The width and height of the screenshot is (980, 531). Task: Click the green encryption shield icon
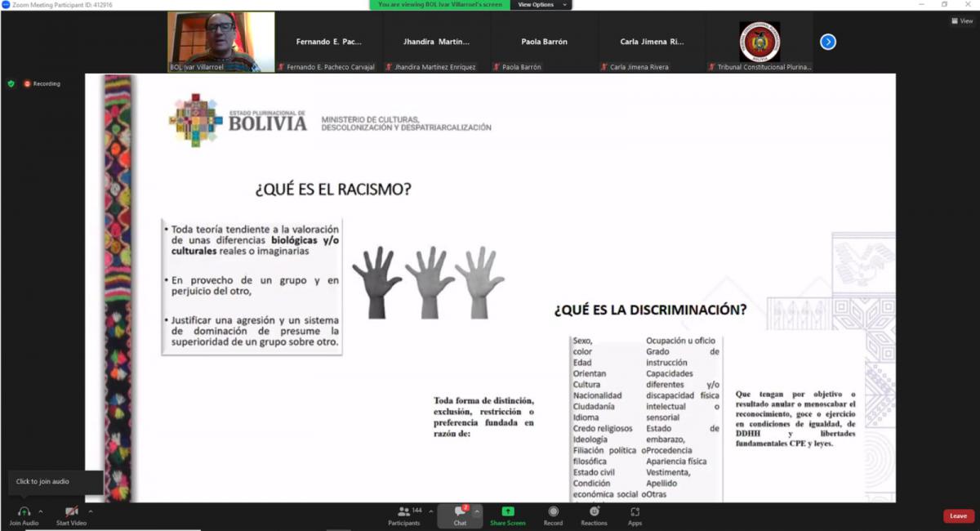tap(11, 83)
